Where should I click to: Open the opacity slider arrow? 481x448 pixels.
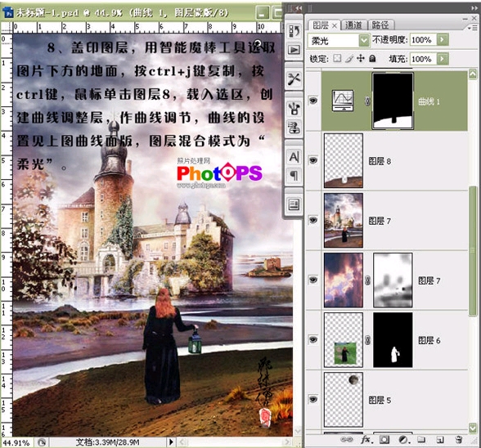click(443, 39)
